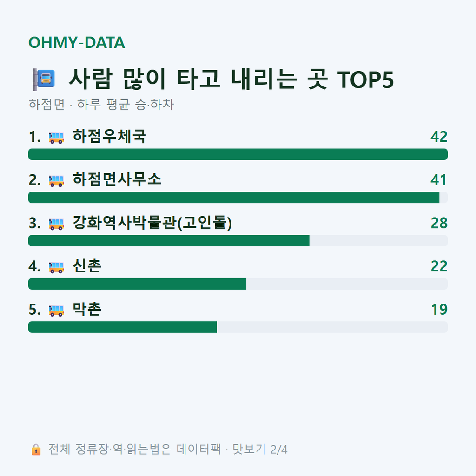Click the bus stop sign icon in title
The width and height of the screenshot is (476, 476).
click(44, 79)
